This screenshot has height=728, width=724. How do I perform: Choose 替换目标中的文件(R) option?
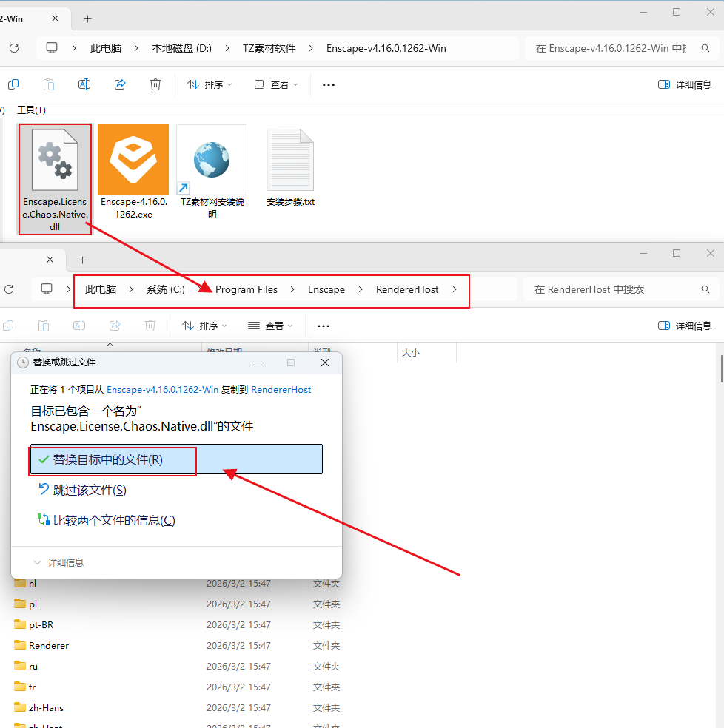click(177, 459)
